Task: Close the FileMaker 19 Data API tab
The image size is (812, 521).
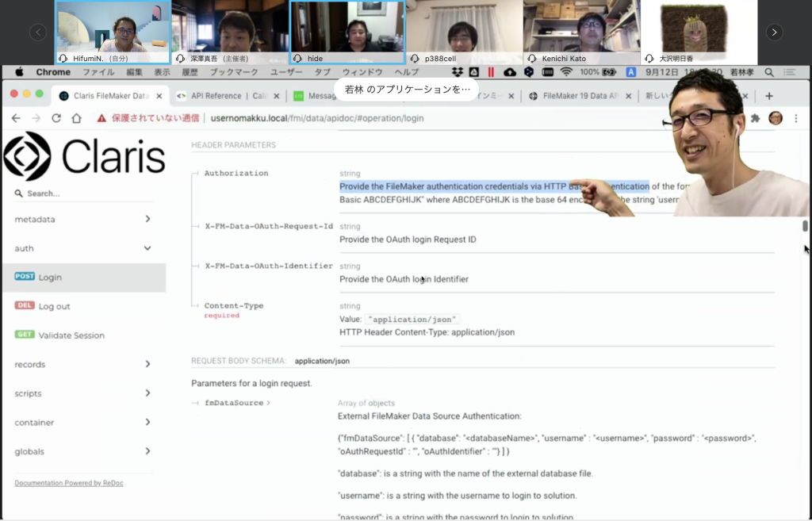Action: pos(628,96)
